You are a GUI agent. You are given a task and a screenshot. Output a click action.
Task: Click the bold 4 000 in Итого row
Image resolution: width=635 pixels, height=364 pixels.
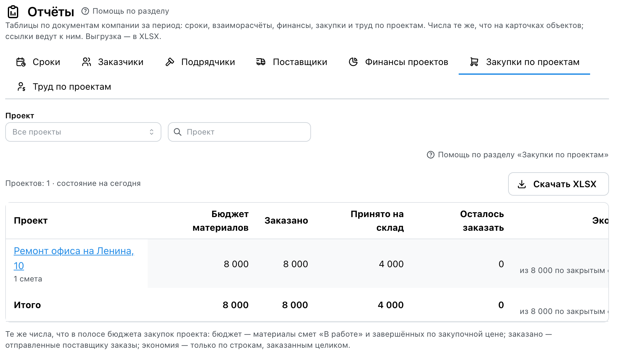tap(391, 305)
